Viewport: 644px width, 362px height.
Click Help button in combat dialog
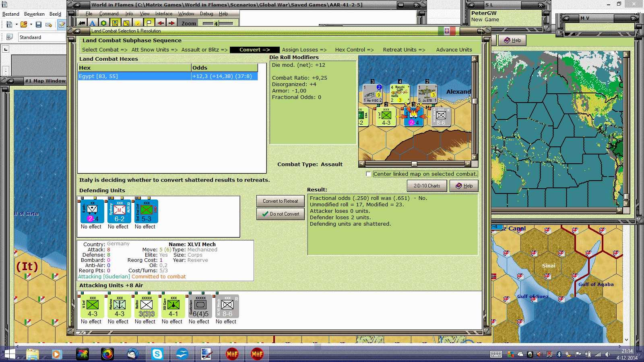pyautogui.click(x=464, y=186)
